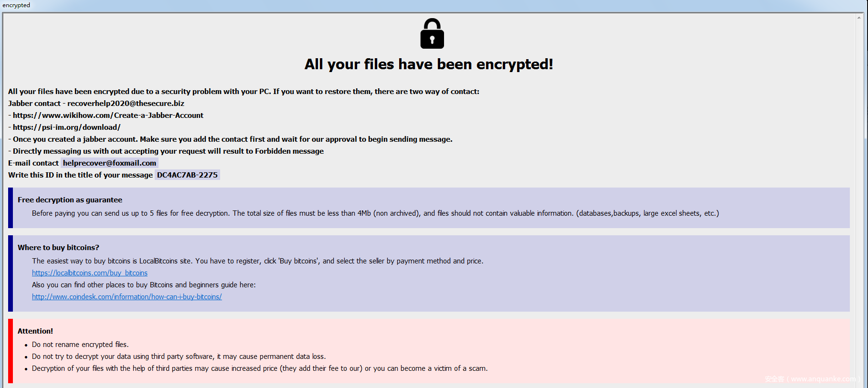Click the 'All your files have been encrypted!' heading
Screen dimensions: 868x388
429,64
